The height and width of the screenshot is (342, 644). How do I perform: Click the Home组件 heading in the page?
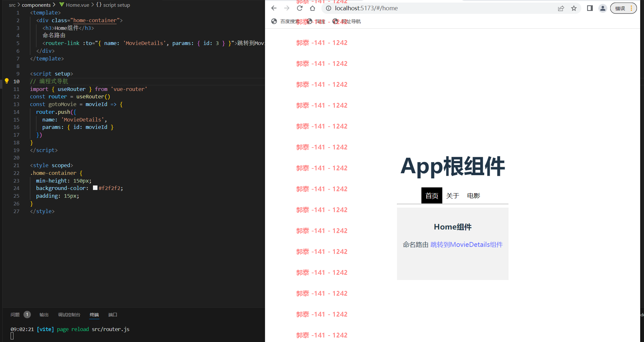(x=453, y=227)
